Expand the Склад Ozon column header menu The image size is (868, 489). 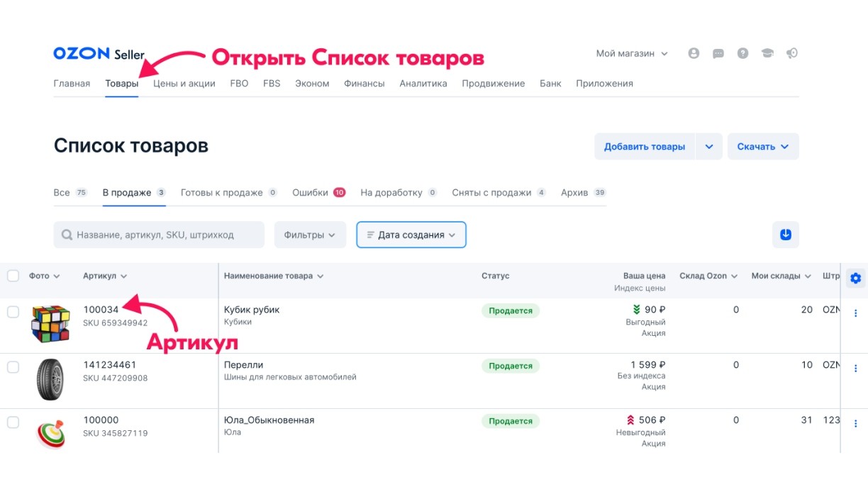pos(734,276)
